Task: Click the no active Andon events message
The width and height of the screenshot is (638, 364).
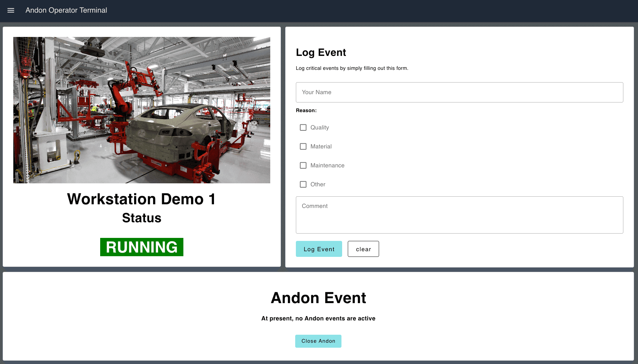Action: (x=318, y=318)
